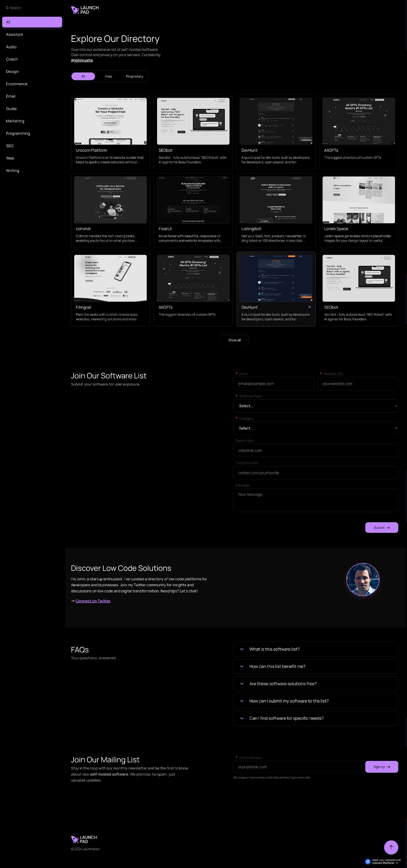
Task: Click the Show all button
Action: tap(234, 340)
